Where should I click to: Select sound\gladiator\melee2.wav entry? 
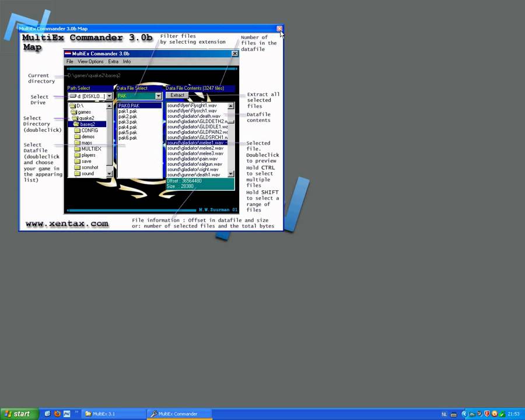coord(195,148)
